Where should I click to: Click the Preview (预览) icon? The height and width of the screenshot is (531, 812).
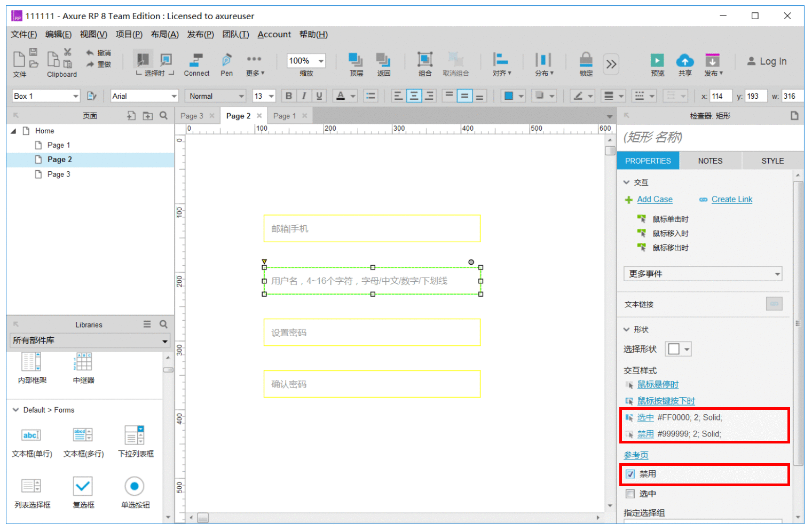[657, 60]
